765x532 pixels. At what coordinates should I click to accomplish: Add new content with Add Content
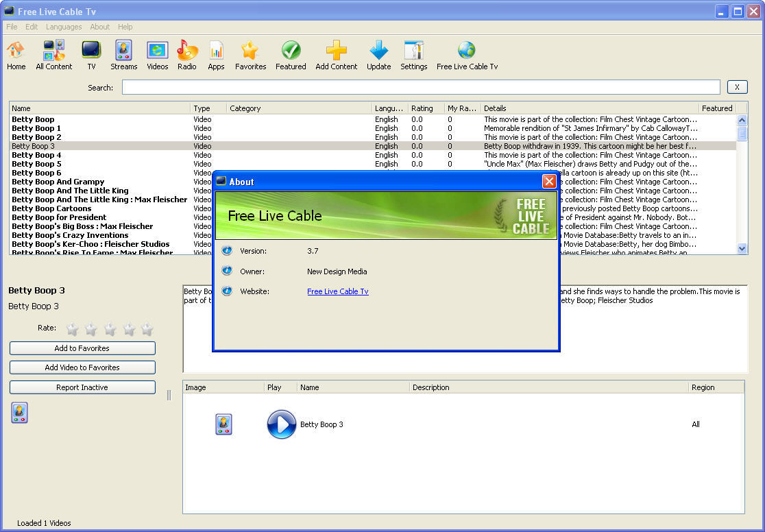click(x=336, y=55)
